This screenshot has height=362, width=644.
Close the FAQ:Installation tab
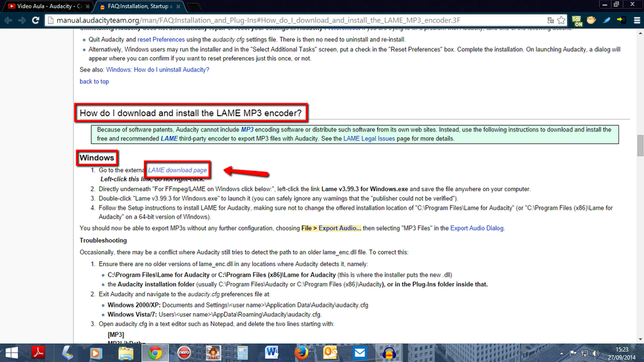pyautogui.click(x=178, y=6)
